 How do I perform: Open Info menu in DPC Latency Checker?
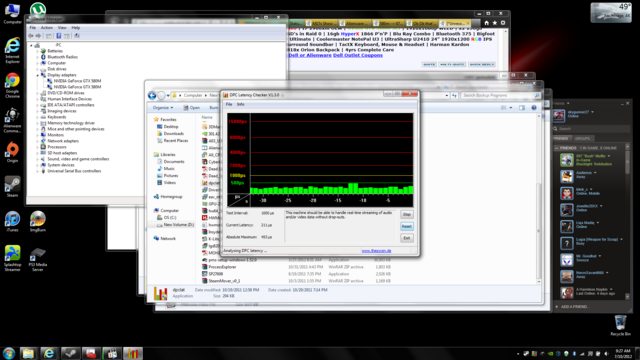240,104
